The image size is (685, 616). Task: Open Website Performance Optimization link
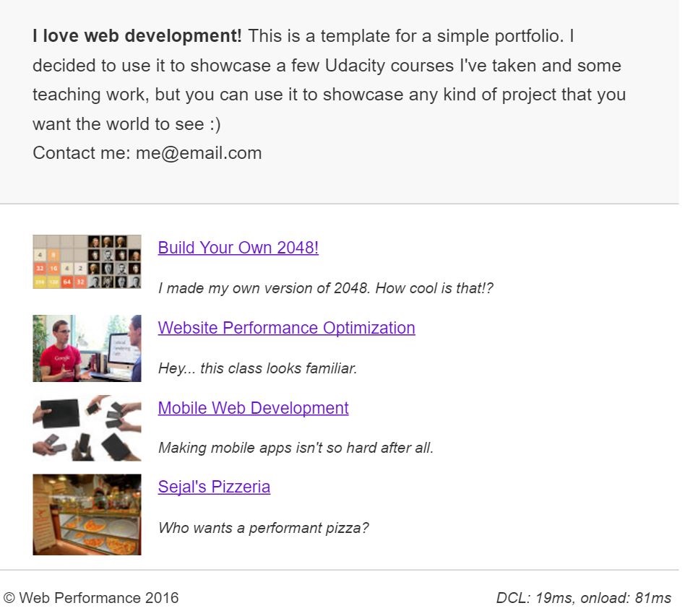click(286, 328)
